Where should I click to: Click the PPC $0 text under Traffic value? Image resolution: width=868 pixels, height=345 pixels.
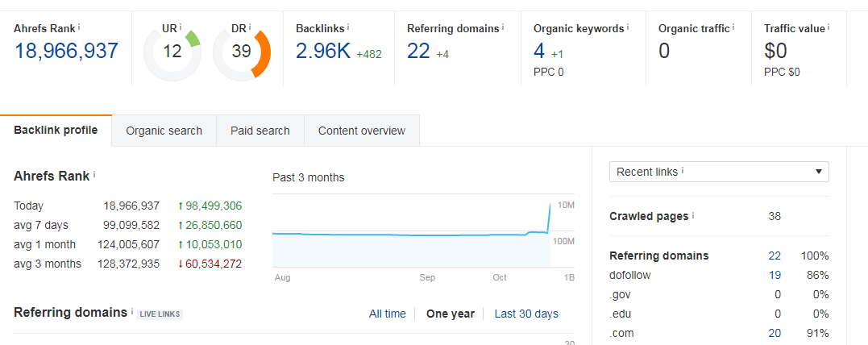(782, 72)
